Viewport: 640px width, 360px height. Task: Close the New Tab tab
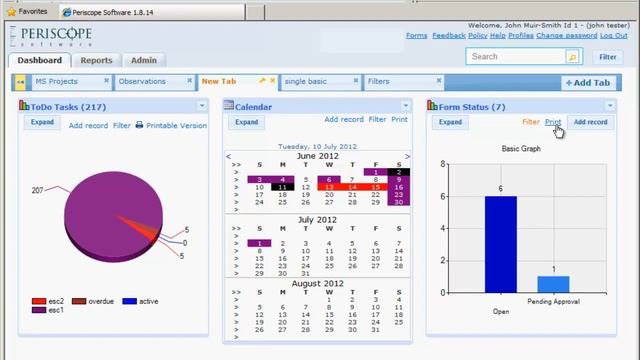[273, 80]
